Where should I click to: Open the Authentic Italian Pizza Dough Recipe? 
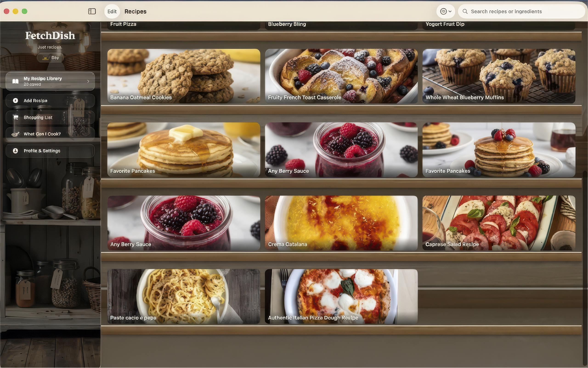click(x=340, y=296)
